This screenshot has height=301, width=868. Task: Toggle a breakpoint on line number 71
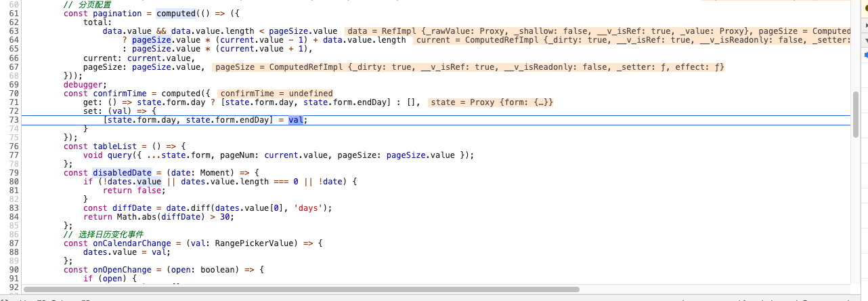14,102
